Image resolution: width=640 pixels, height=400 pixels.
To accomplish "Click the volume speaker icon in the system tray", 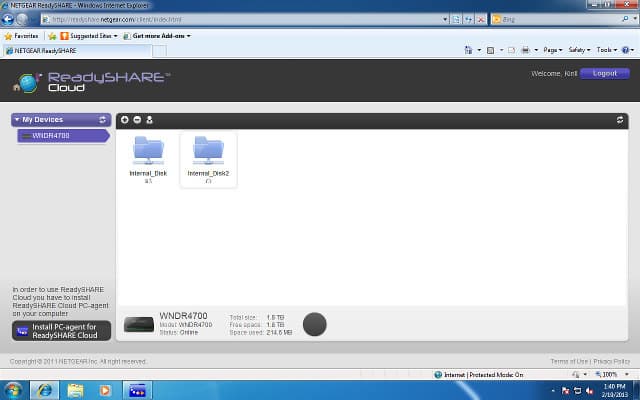I will point(589,391).
